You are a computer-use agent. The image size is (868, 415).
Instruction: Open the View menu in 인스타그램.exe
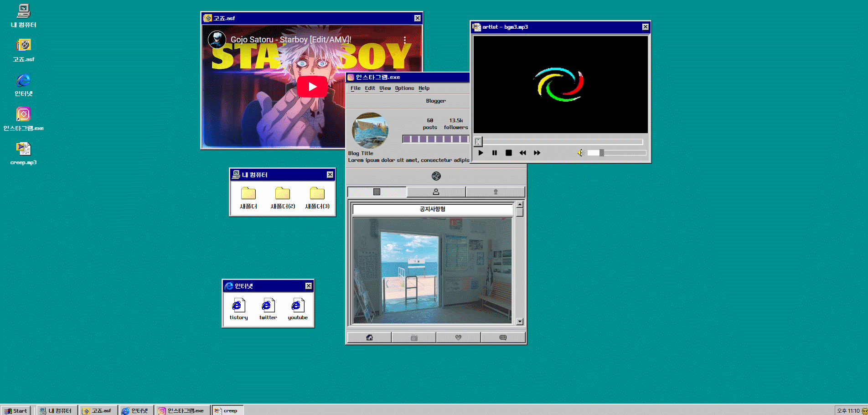(x=385, y=88)
